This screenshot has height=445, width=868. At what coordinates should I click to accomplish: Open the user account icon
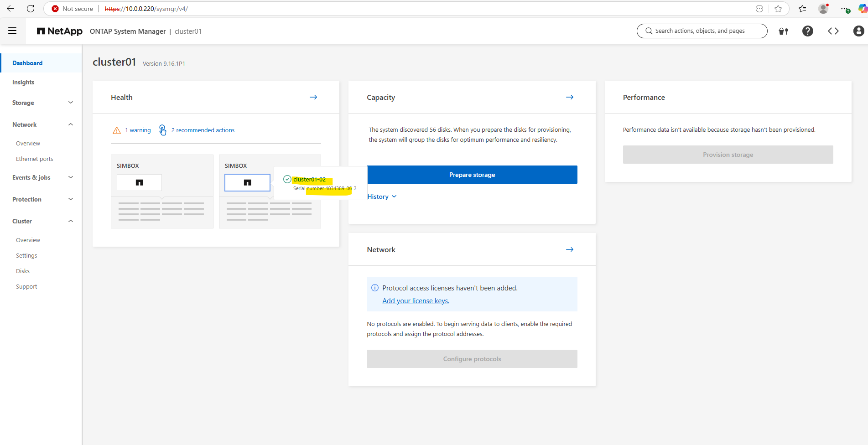point(859,31)
